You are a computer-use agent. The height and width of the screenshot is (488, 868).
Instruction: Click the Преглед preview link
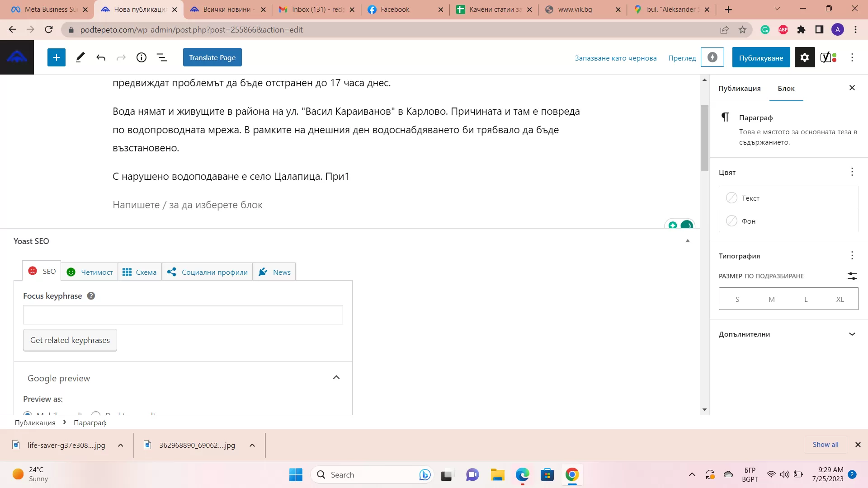(682, 58)
